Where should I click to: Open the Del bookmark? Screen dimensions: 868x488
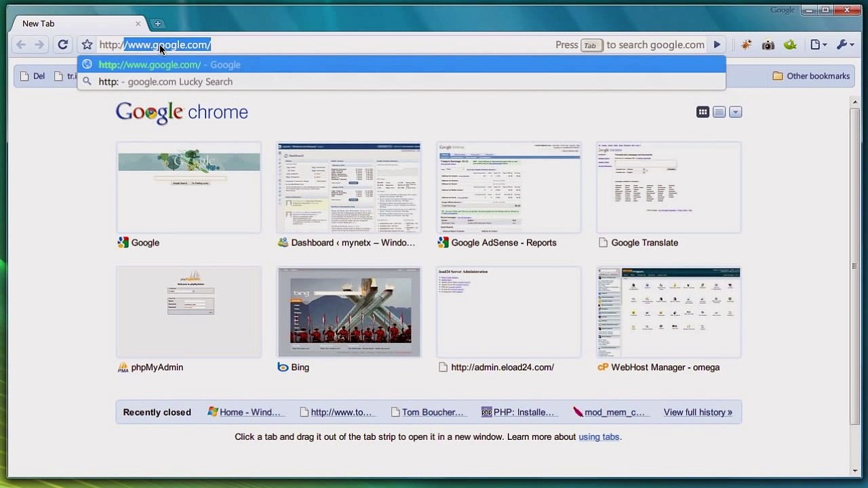(x=33, y=76)
